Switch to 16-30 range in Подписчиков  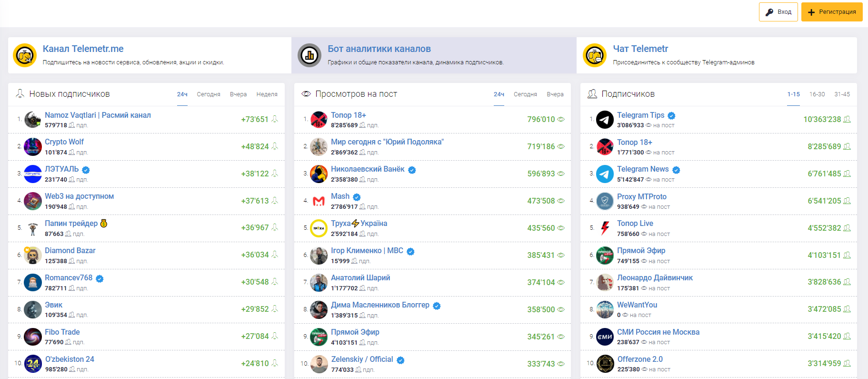[817, 94]
